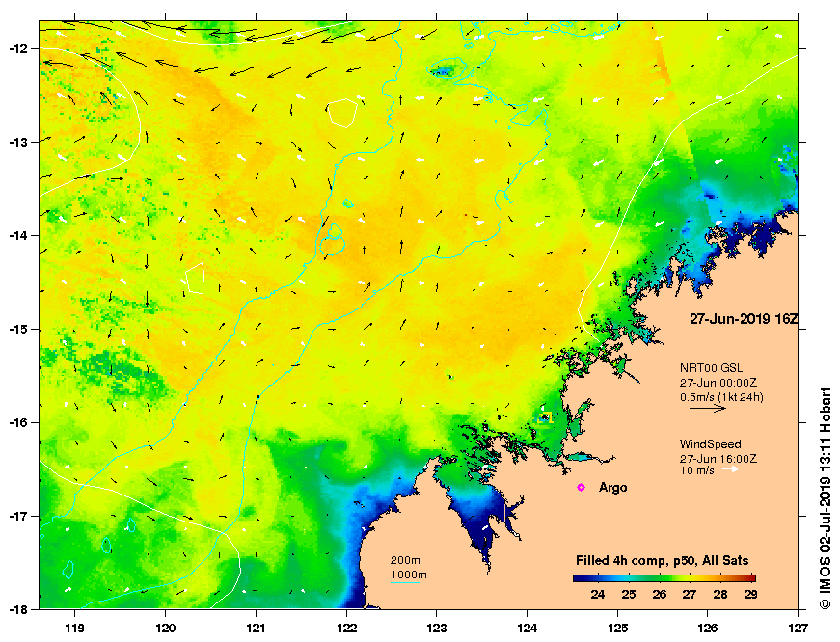This screenshot has height=642, width=840.
Task: Click the white polygon contour near 120.3E 14.5S
Action: coord(196,279)
